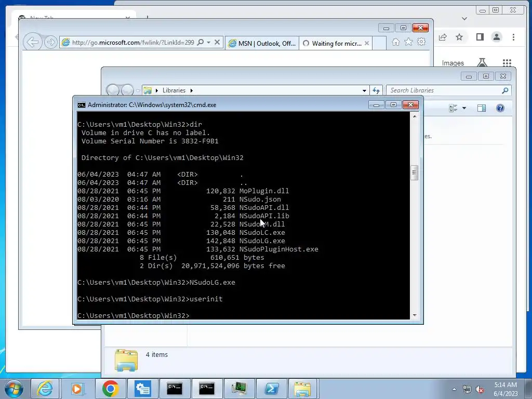Image resolution: width=532 pixels, height=399 pixels.
Task: Open Internet Explorer from the taskbar
Action: click(x=45, y=389)
